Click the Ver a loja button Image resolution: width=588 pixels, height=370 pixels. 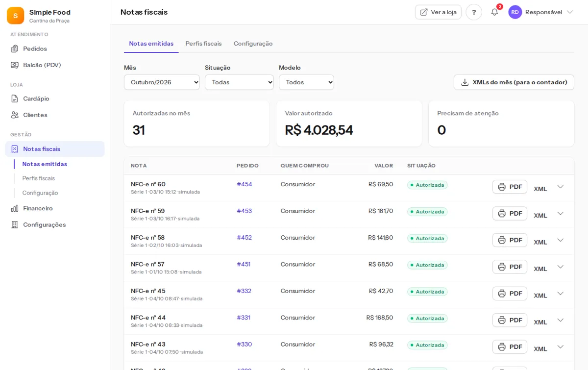pos(438,12)
